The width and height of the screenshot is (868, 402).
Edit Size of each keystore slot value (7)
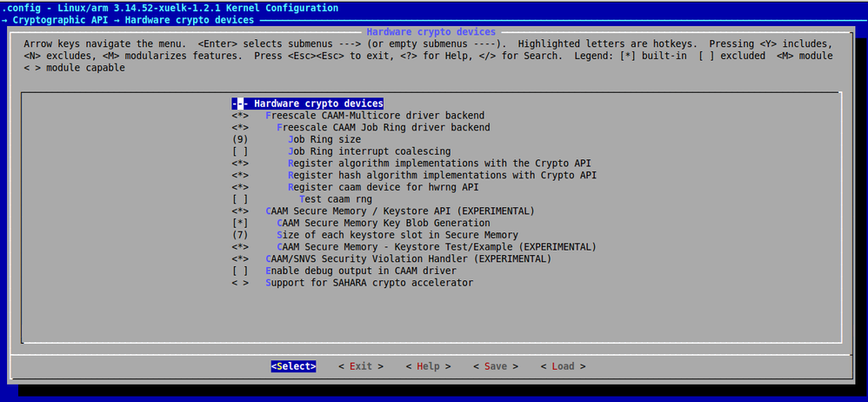point(240,235)
